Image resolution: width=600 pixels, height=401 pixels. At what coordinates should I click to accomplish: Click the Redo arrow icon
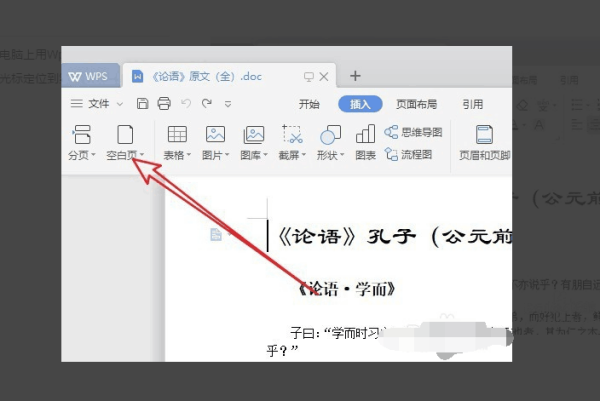point(207,103)
